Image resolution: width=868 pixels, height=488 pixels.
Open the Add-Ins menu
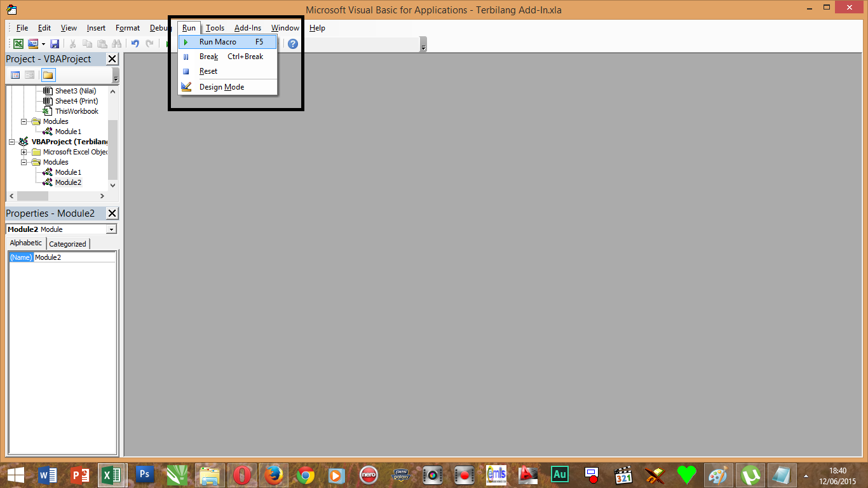(x=248, y=28)
